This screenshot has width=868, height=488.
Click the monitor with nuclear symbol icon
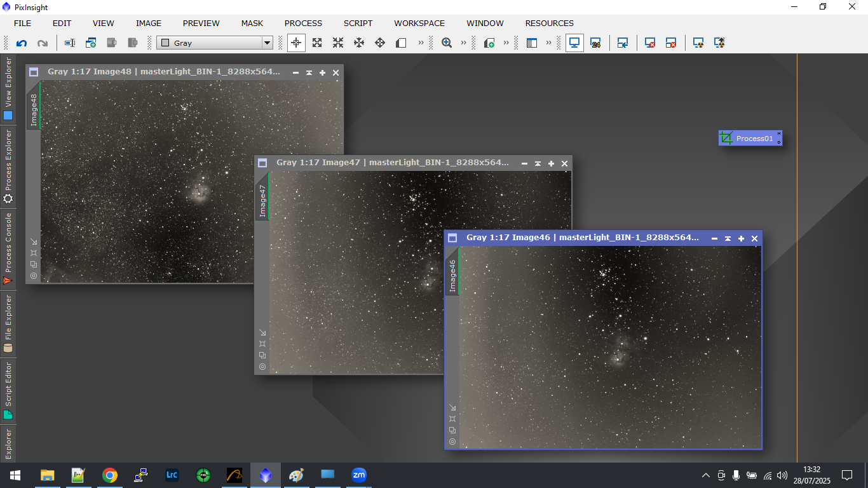(698, 43)
